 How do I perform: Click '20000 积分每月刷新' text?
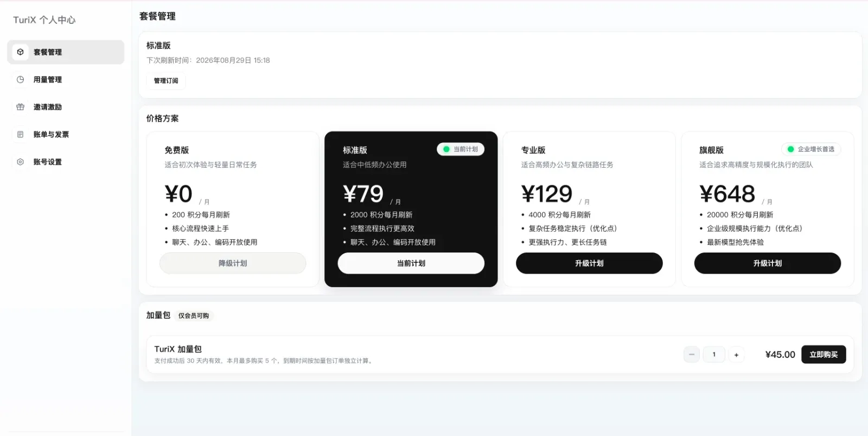coord(740,215)
